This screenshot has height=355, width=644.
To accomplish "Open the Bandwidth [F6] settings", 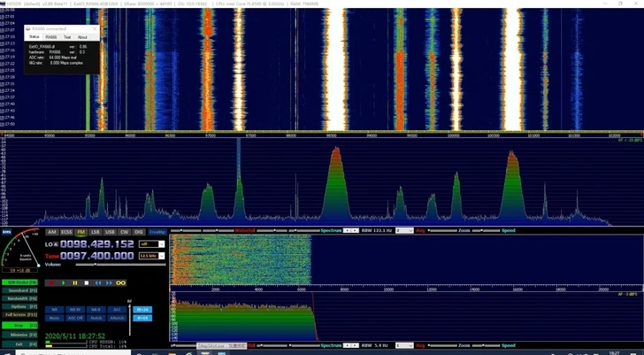I will point(19,298).
